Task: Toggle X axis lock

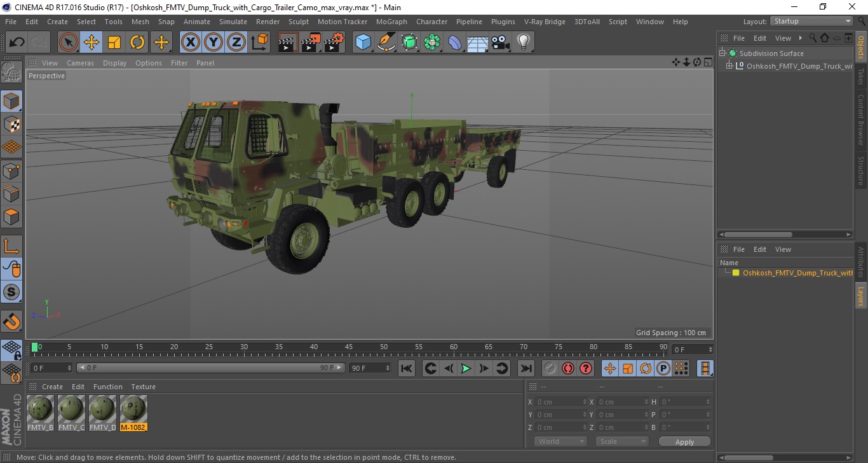Action: click(x=191, y=43)
